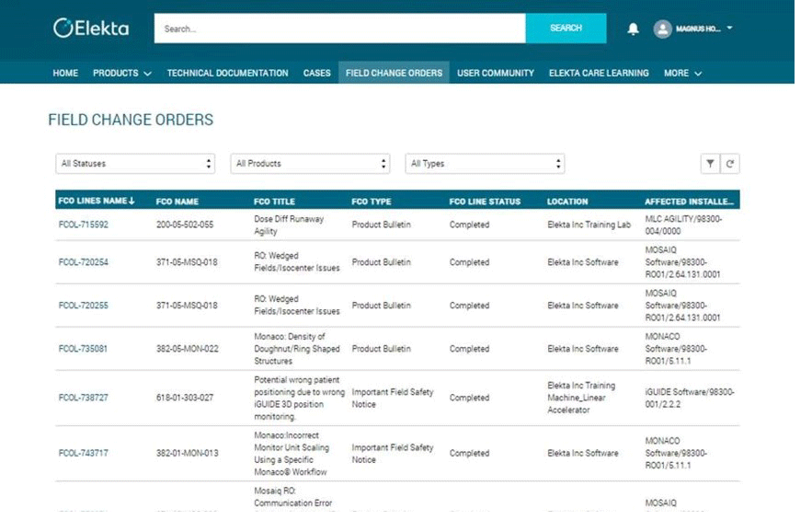Expand the Products menu
Viewport: 812px width, 520px height.
tap(122, 73)
